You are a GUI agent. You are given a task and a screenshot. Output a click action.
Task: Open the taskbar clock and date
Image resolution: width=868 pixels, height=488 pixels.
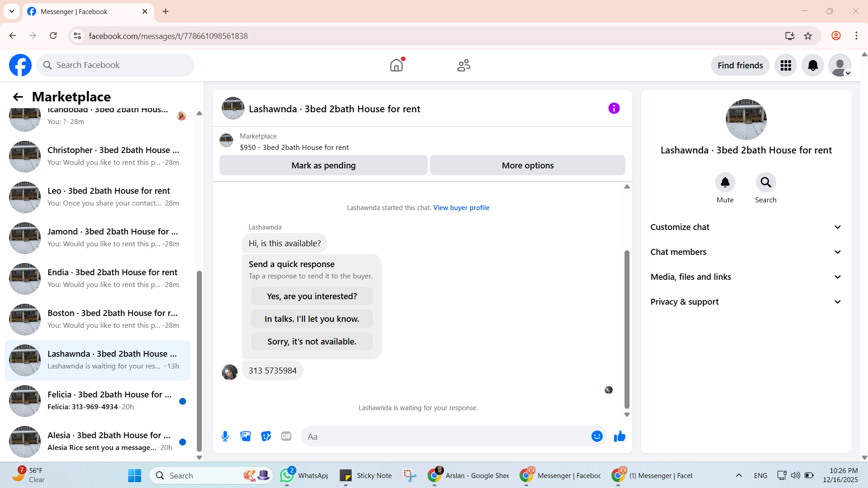pos(840,475)
